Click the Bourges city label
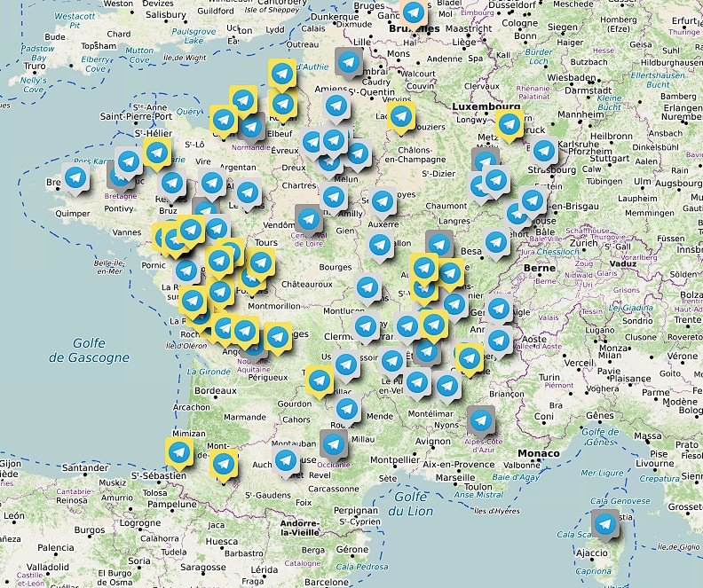 point(336,267)
